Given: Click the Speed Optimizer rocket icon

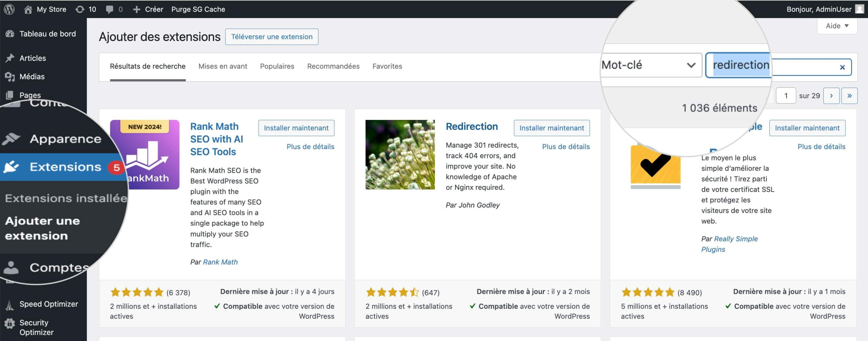Looking at the screenshot, I should (9, 305).
